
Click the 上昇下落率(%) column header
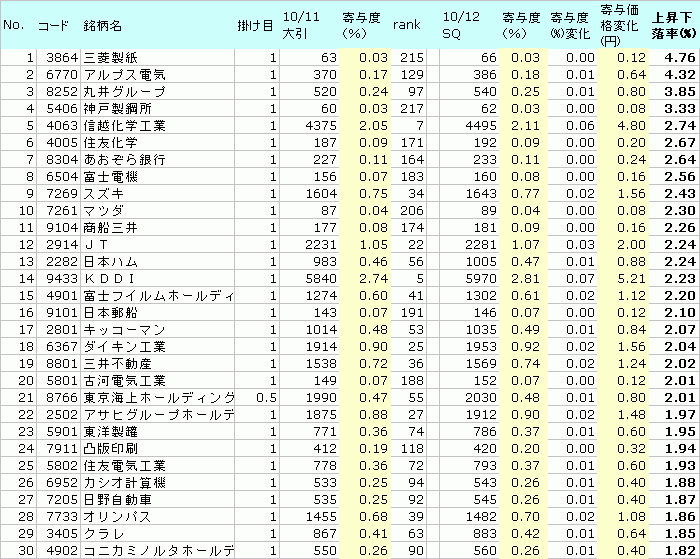(x=673, y=25)
